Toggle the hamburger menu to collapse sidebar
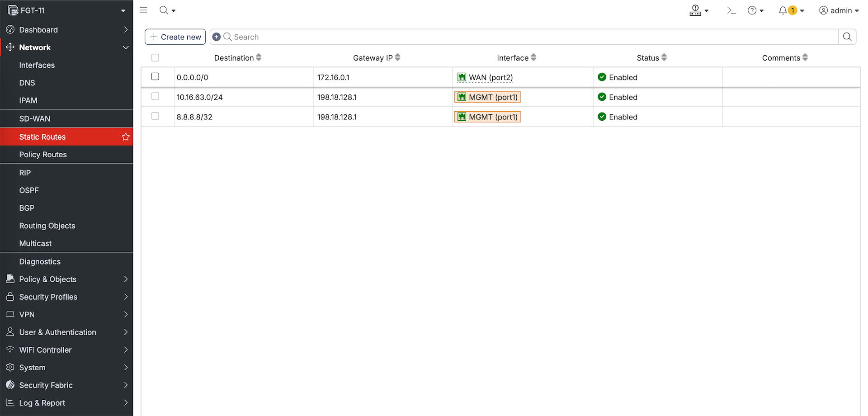The image size is (868, 416). click(x=143, y=10)
